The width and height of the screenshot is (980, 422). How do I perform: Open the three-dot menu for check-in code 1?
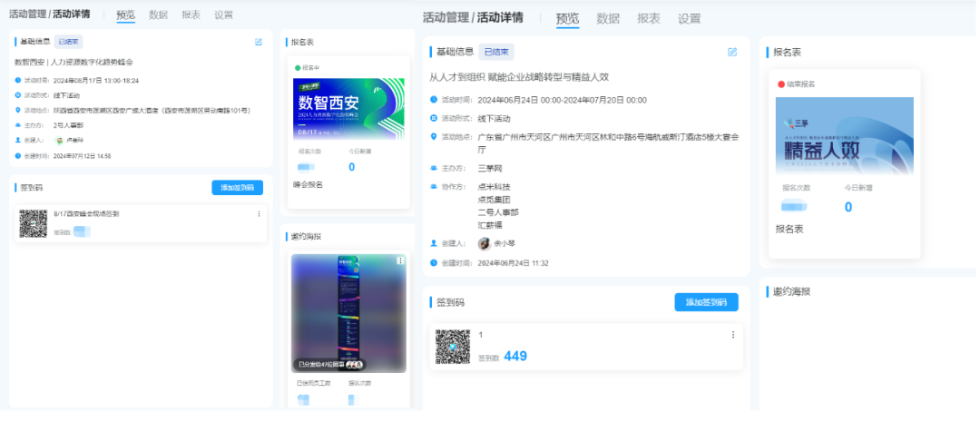point(732,335)
